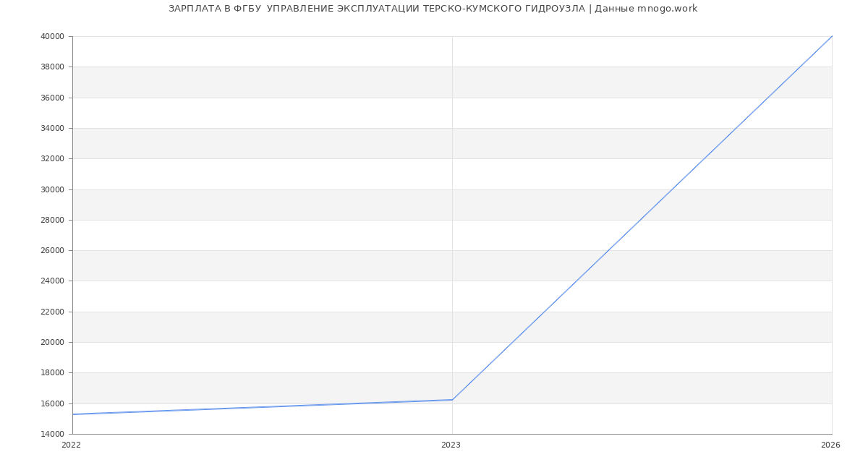
Task: Click the 30000 y-axis label
Action: click(53, 189)
